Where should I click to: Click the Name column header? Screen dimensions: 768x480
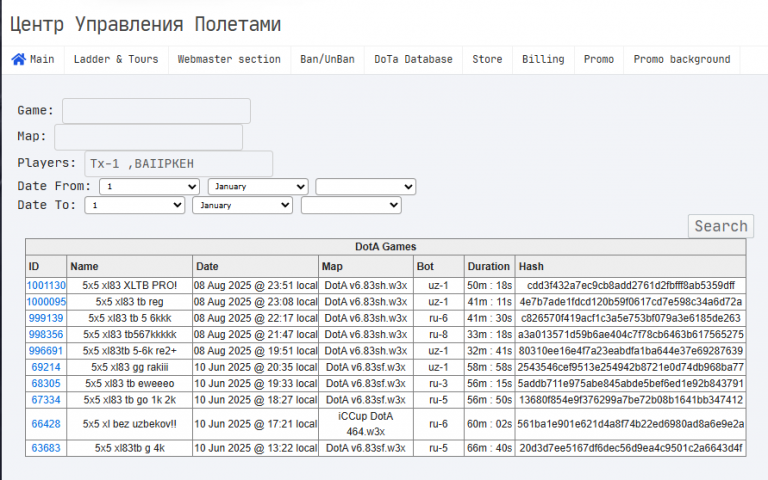coord(130,266)
